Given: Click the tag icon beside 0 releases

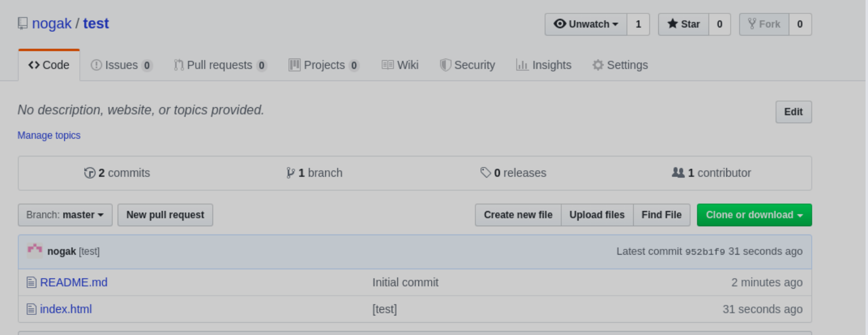Looking at the screenshot, I should [x=486, y=173].
